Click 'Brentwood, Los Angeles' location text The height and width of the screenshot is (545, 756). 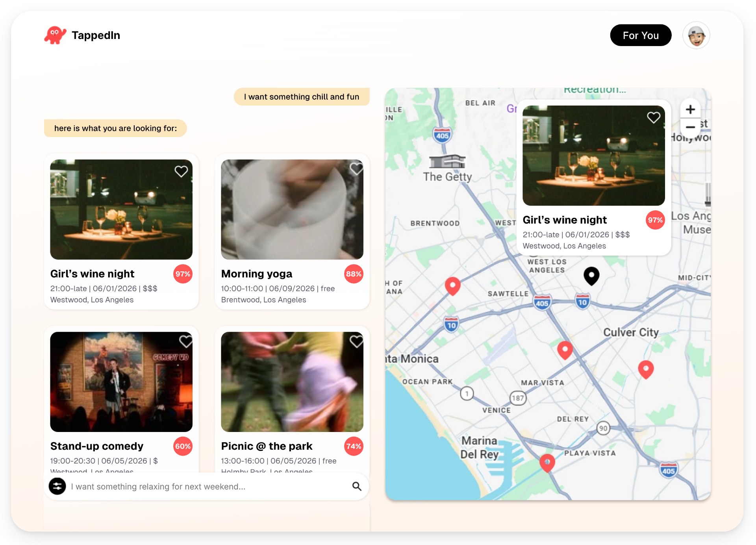pos(263,300)
